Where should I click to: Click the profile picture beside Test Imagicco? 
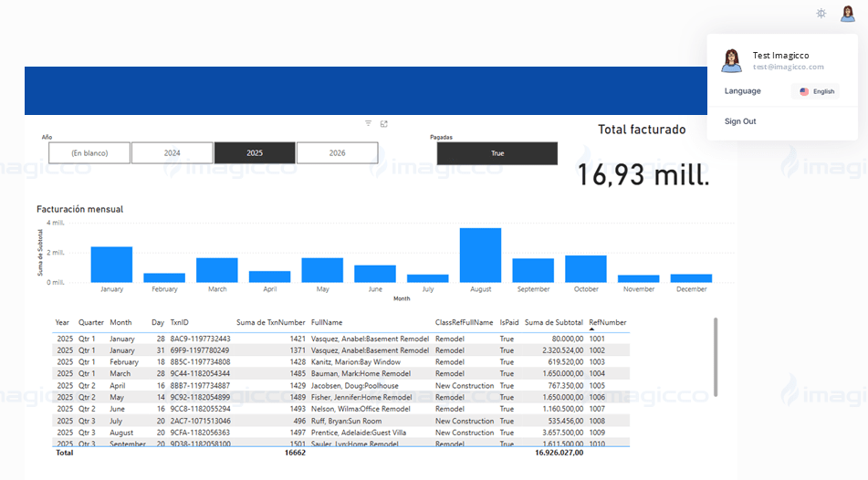[731, 61]
